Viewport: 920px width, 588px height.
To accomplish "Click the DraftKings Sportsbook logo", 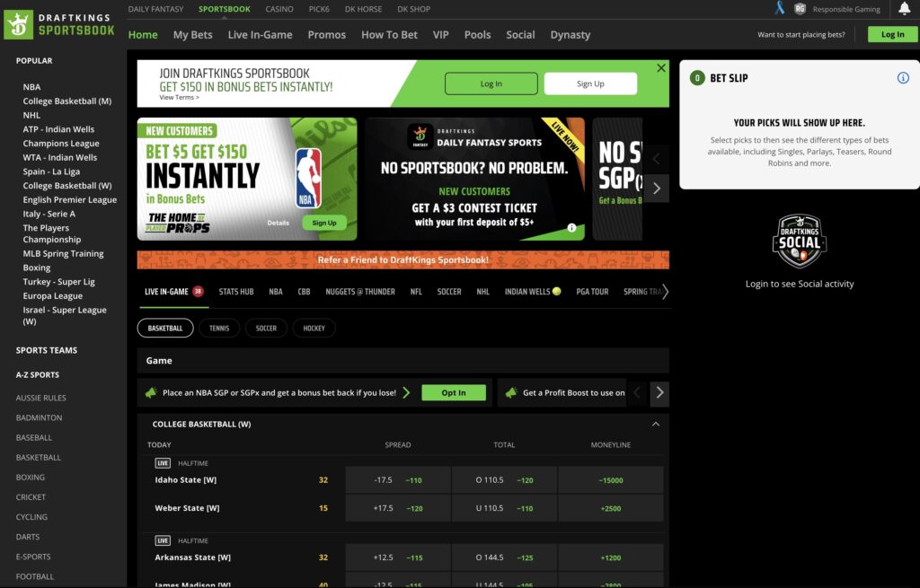I will pyautogui.click(x=59, y=24).
